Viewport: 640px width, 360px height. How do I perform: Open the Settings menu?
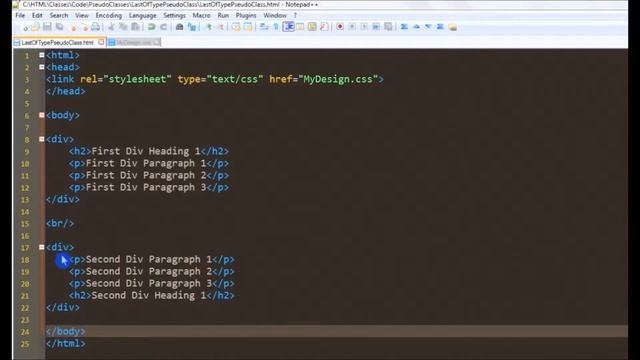(174, 16)
